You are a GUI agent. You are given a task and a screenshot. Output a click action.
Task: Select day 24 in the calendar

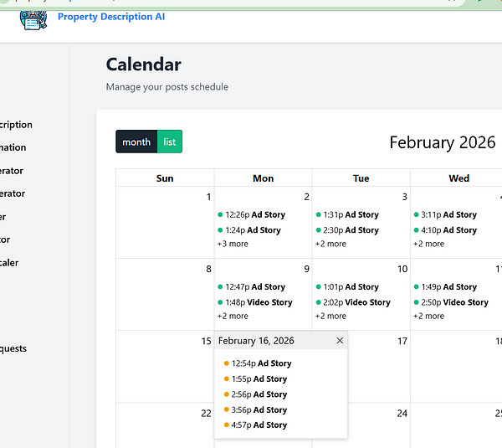(402, 414)
